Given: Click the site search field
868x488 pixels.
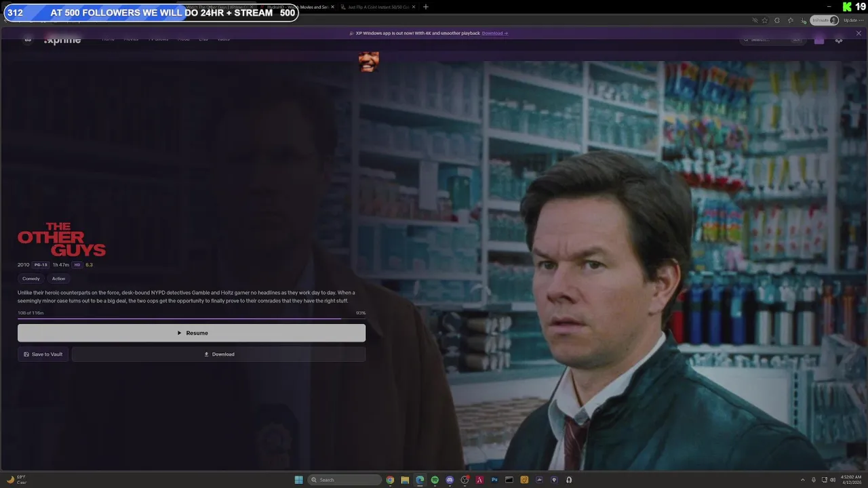Looking at the screenshot, I should coord(772,40).
